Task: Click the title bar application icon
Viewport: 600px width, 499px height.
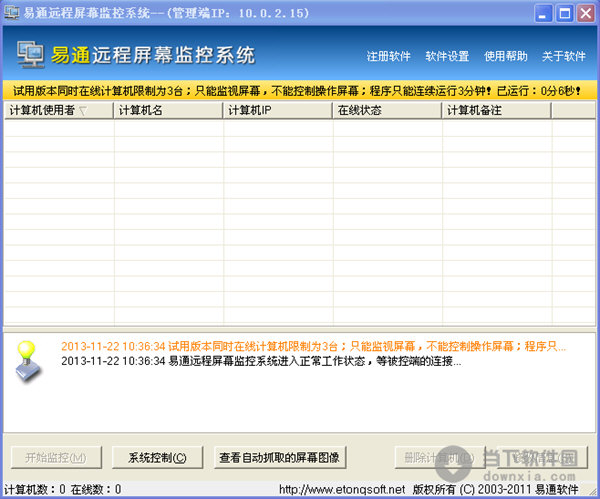Action: (11, 13)
